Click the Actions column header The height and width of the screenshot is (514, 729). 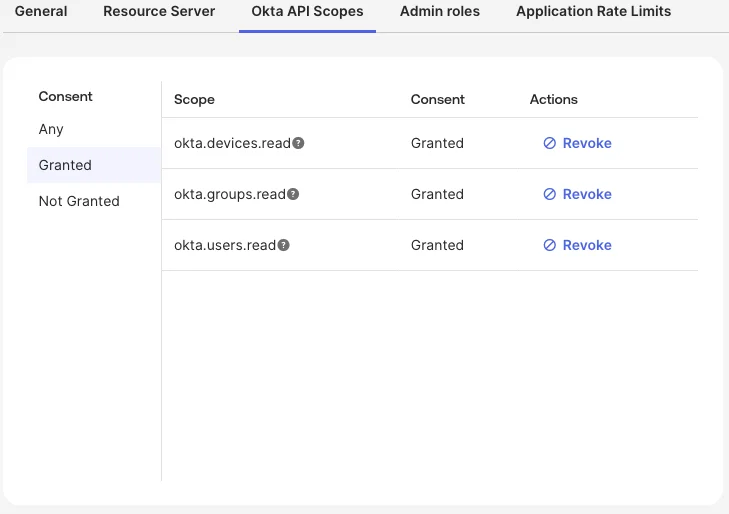click(x=554, y=99)
